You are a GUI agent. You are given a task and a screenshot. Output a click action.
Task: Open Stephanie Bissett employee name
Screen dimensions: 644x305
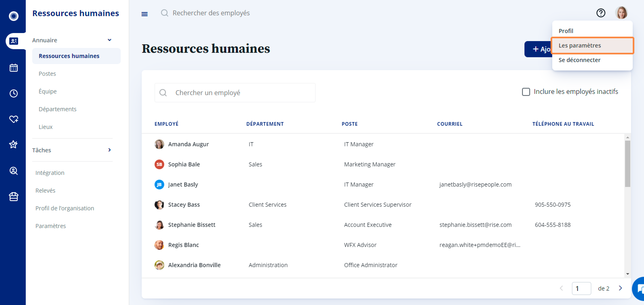coord(192,225)
